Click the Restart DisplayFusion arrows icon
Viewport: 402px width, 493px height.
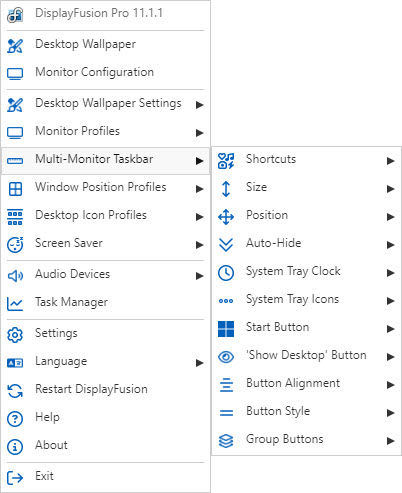15,391
